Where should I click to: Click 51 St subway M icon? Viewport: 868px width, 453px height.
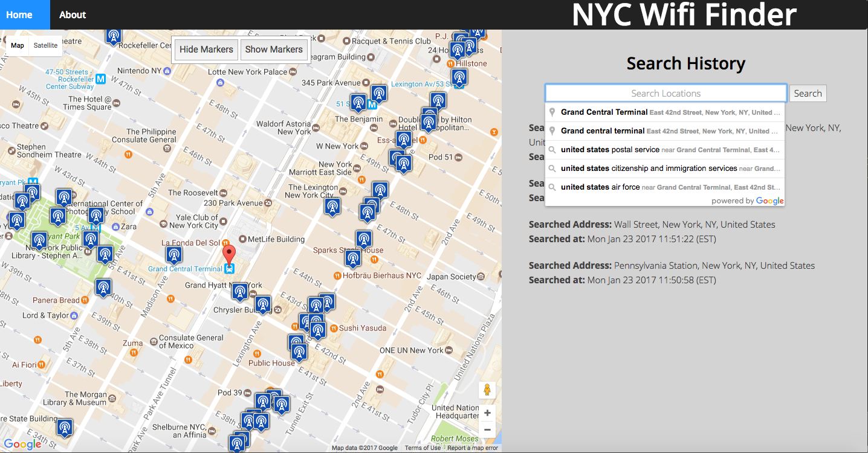[x=373, y=104]
